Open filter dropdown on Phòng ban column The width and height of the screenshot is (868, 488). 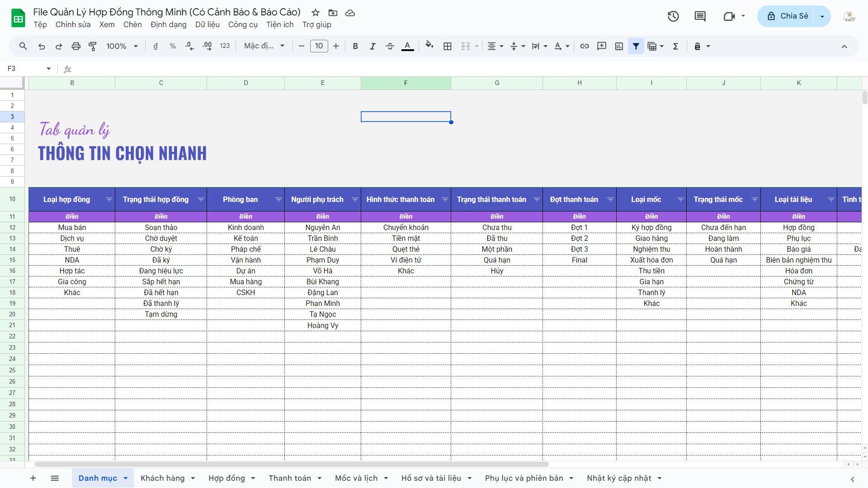278,200
